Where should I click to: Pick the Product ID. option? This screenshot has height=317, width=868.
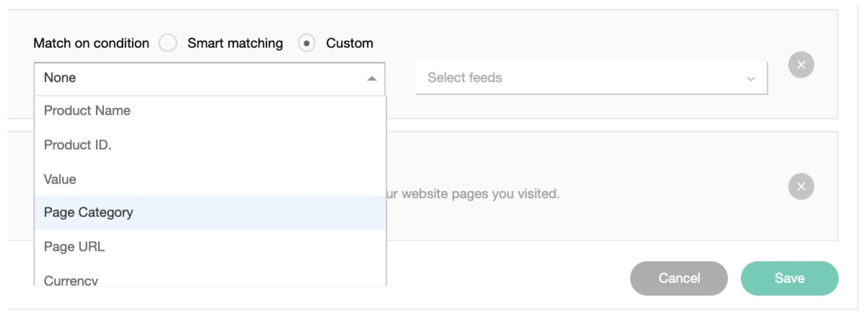click(77, 145)
